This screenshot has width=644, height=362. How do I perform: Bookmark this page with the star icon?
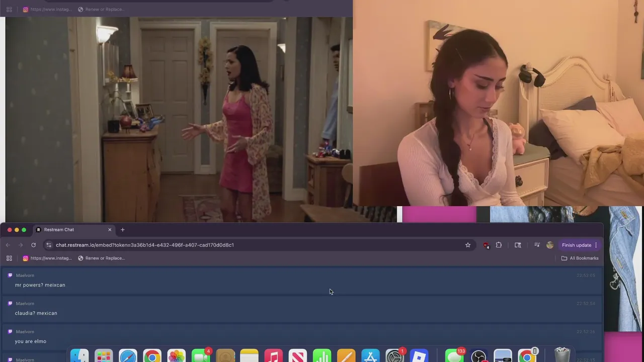468,245
